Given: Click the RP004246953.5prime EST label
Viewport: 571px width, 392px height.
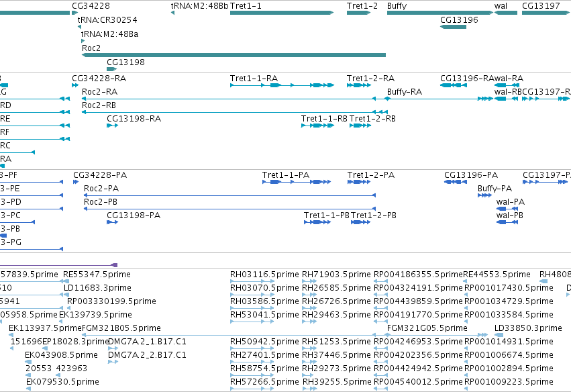Looking at the screenshot, I should point(419,342).
